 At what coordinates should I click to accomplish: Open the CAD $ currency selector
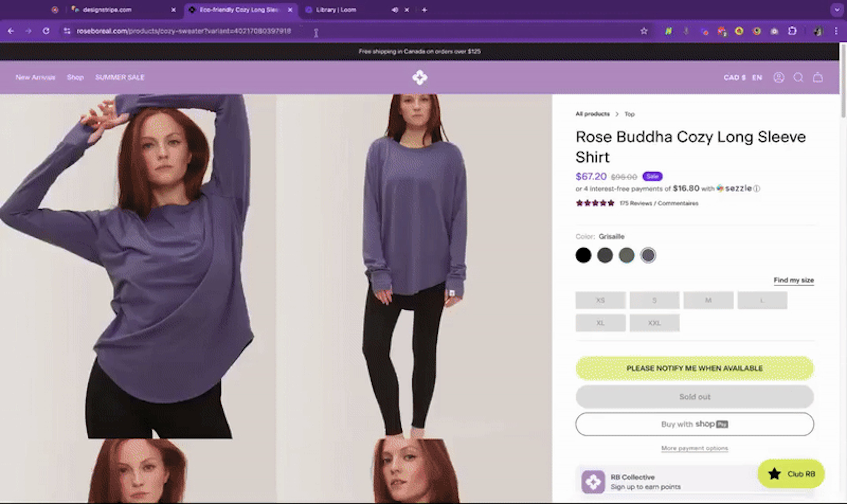click(734, 77)
